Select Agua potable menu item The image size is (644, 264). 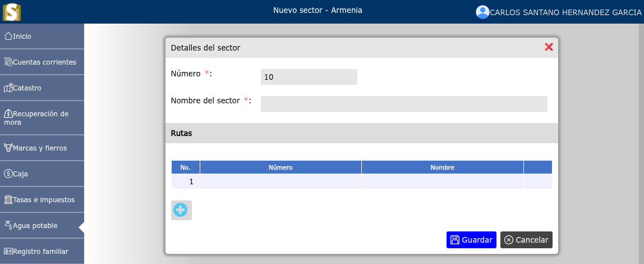click(42, 225)
